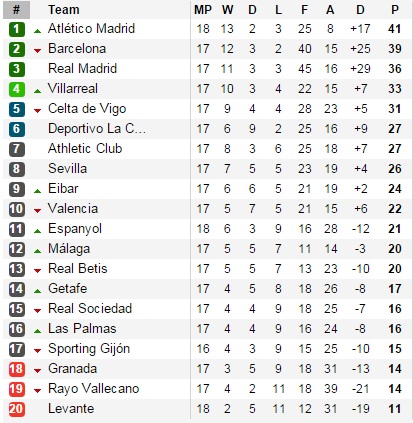Click the green up arrow beside Eibar

[37, 191]
